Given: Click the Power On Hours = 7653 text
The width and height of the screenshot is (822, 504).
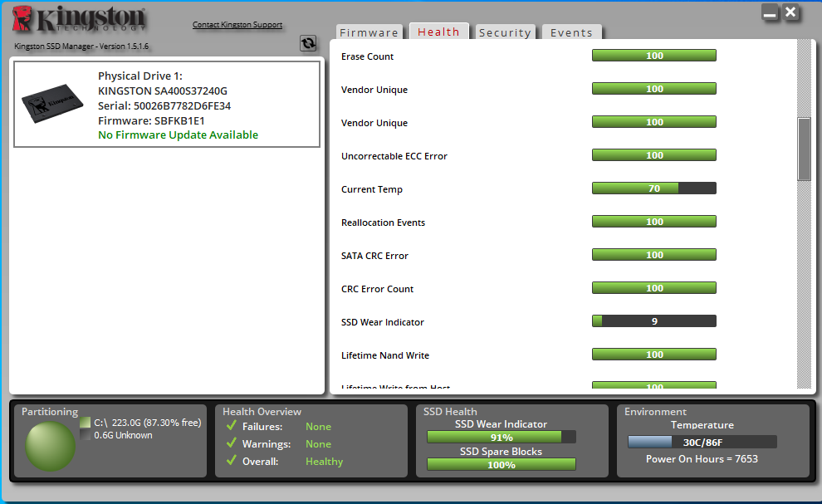Looking at the screenshot, I should [x=702, y=459].
